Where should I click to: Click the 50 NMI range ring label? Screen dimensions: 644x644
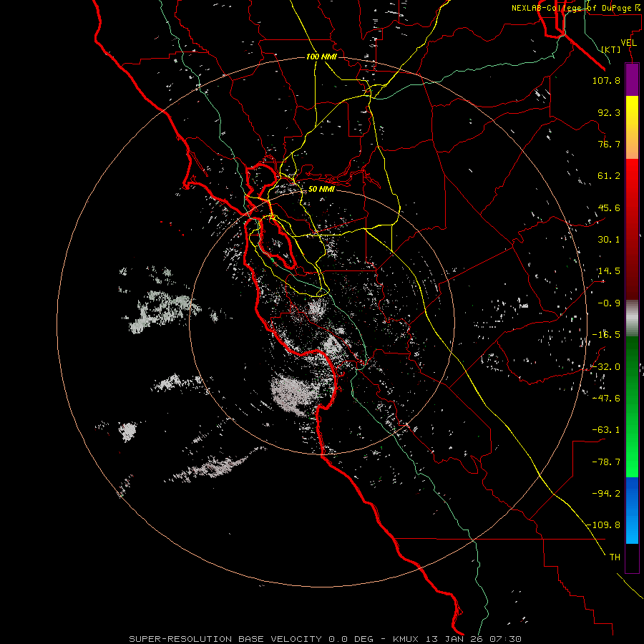pos(321,189)
